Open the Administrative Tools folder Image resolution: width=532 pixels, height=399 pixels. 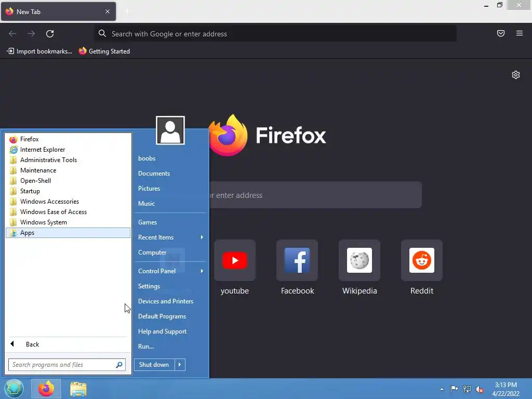click(68, 160)
